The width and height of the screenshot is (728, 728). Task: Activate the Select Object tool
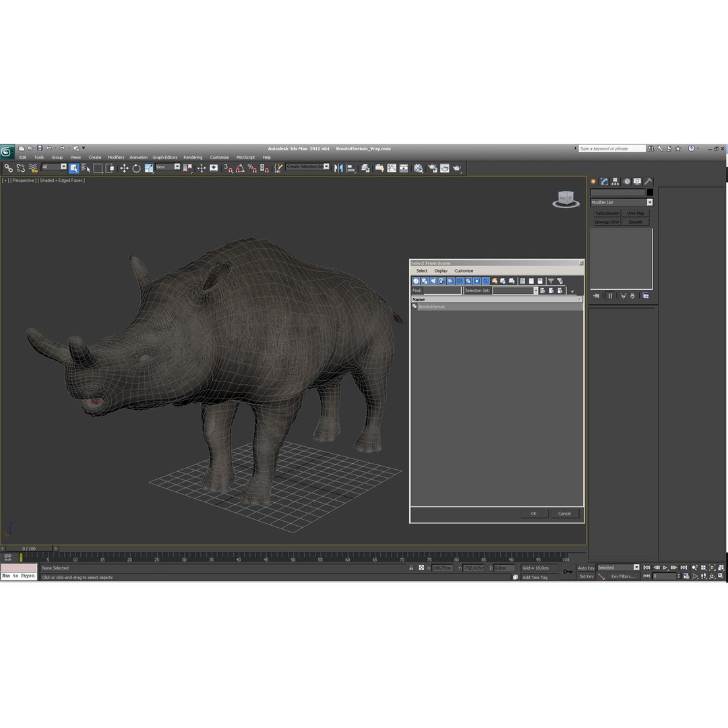click(x=74, y=168)
